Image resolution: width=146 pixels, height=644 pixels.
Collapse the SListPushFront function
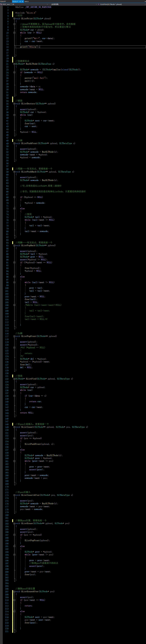point(14,144)
